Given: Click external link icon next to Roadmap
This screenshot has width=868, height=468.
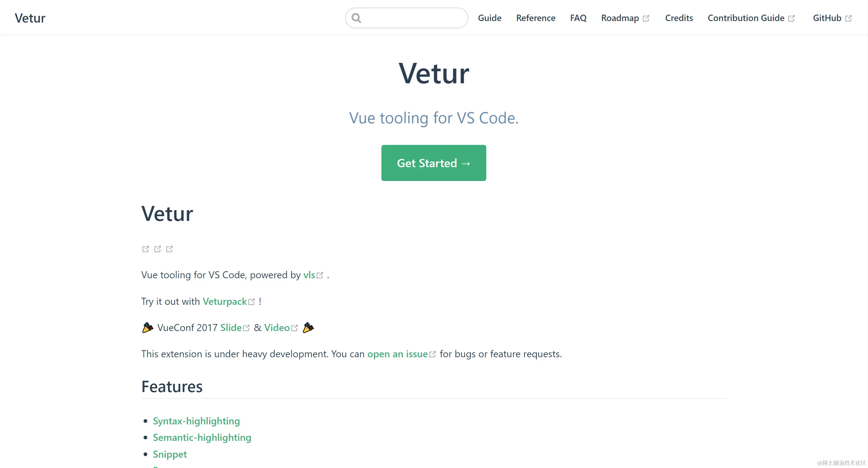Looking at the screenshot, I should tap(646, 18).
